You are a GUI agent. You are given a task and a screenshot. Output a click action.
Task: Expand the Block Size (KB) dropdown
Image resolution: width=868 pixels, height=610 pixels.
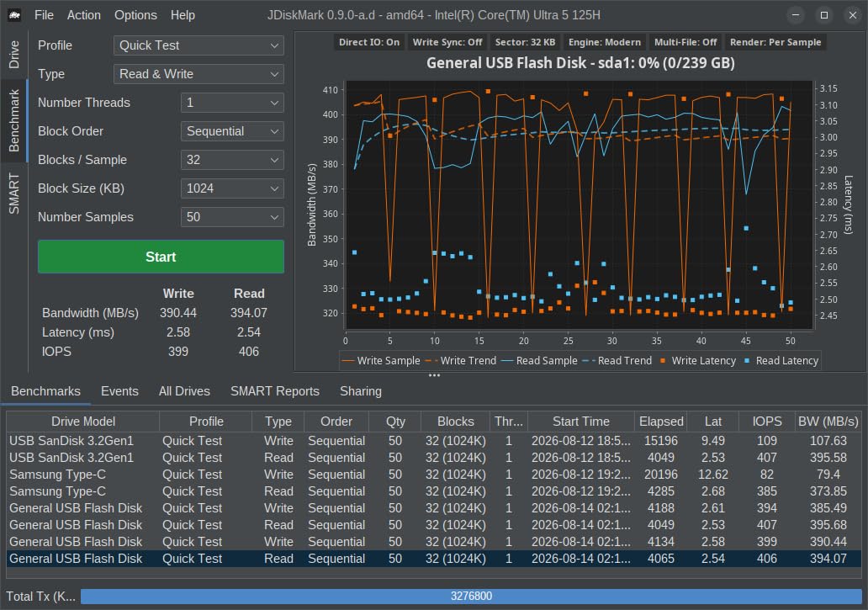(x=232, y=188)
